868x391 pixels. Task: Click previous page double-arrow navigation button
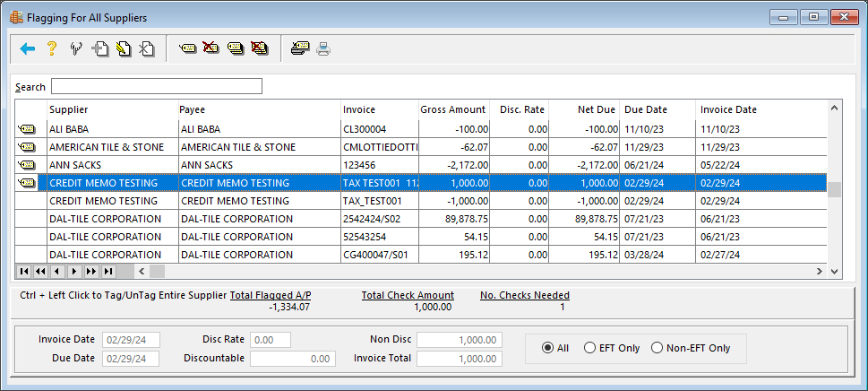pos(40,272)
